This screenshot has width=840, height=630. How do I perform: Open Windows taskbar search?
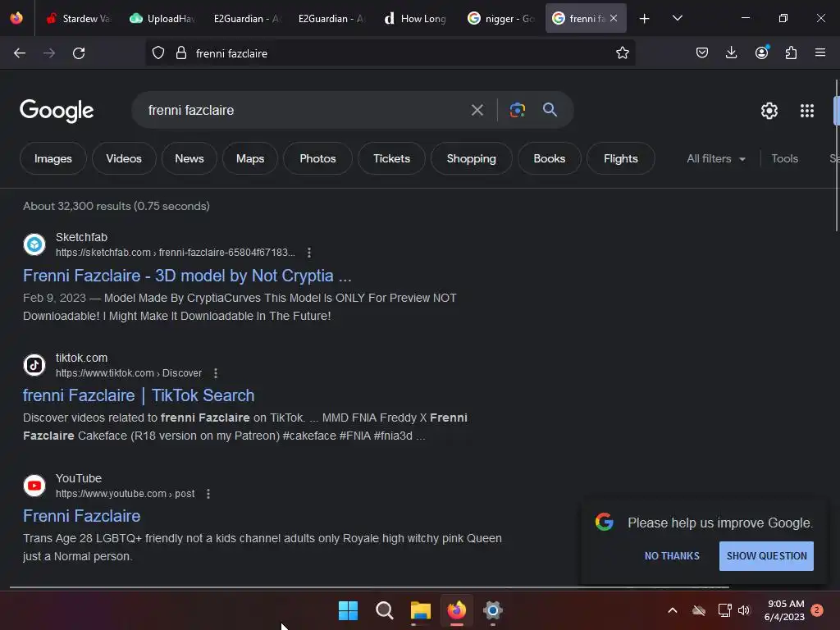click(384, 610)
